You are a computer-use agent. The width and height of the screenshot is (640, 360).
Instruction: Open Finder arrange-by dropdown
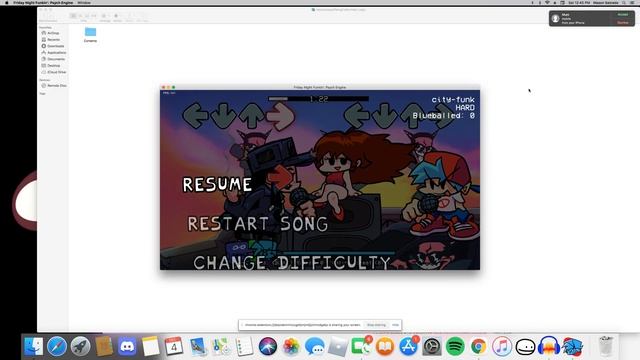tap(105, 16)
